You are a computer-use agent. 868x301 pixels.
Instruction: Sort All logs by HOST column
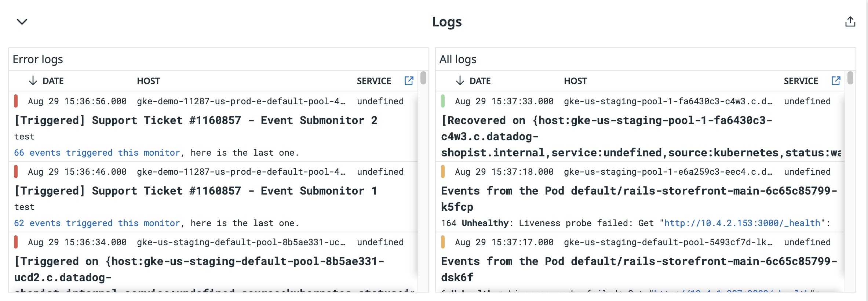coord(576,81)
